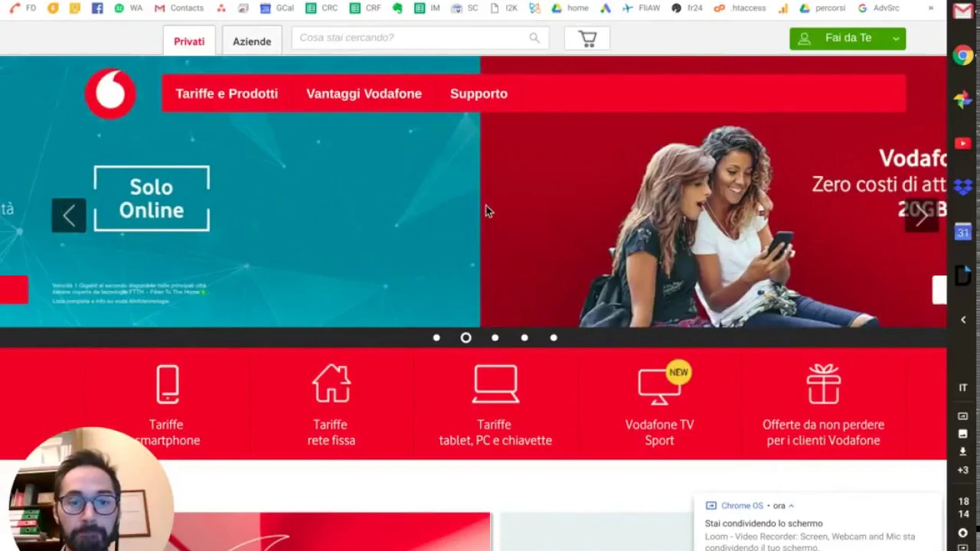
Task: Open the Drive home bookmark
Action: (570, 8)
